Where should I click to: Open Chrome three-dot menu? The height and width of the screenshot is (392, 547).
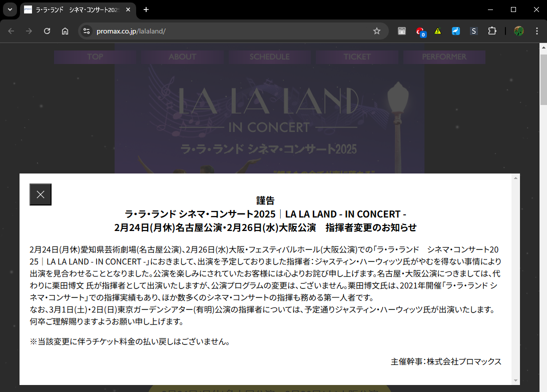coord(537,31)
